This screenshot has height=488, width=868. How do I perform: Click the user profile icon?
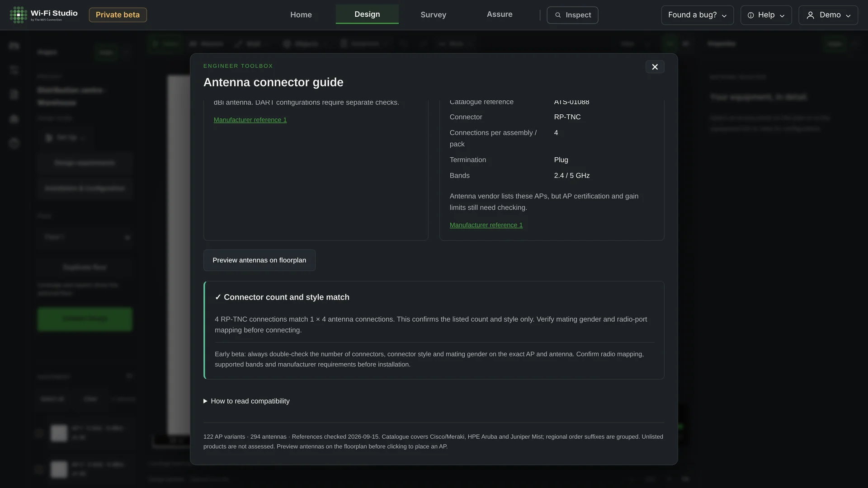(x=811, y=15)
